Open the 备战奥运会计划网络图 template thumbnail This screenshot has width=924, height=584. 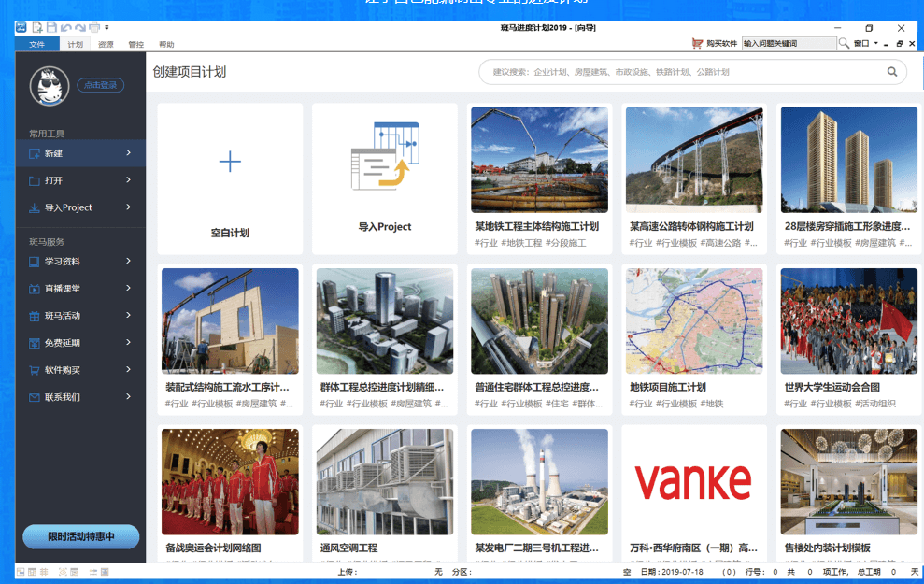coord(230,482)
